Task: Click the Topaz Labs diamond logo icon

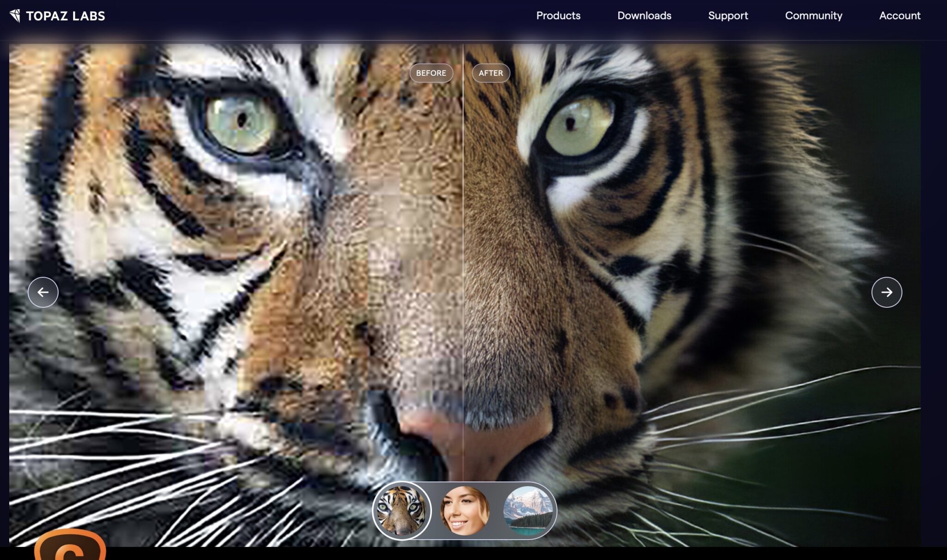Action: coord(15,16)
